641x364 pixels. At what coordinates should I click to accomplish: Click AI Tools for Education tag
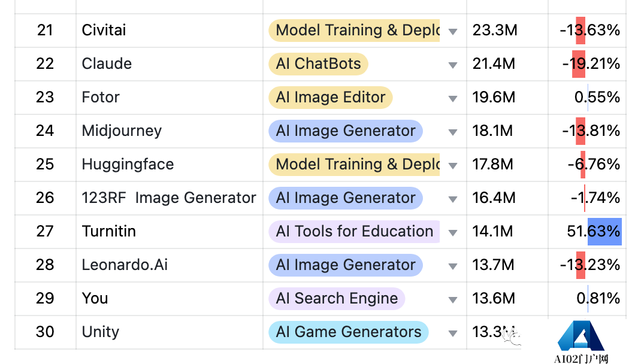coord(354,232)
